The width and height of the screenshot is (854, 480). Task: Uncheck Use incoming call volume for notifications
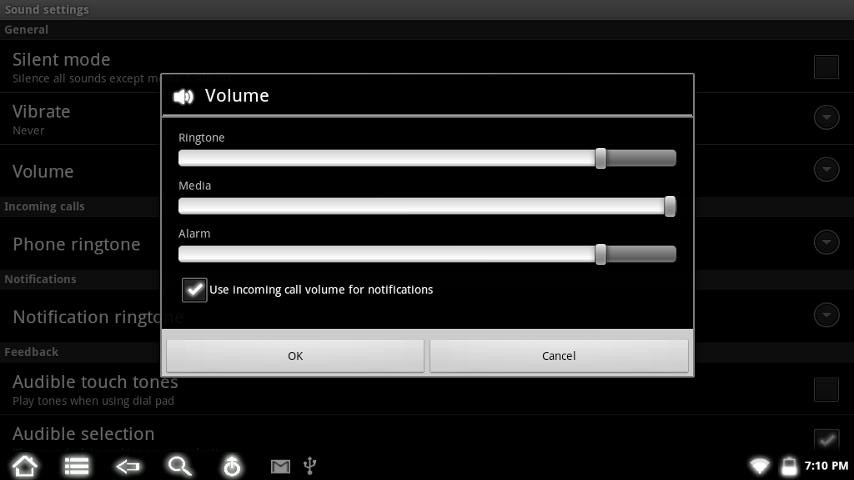[194, 290]
